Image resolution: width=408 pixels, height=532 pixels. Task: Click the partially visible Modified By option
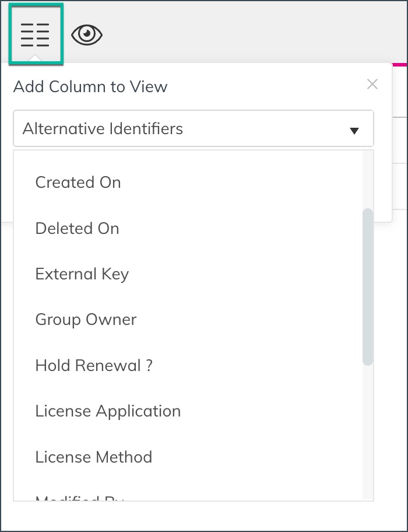[x=80, y=498]
